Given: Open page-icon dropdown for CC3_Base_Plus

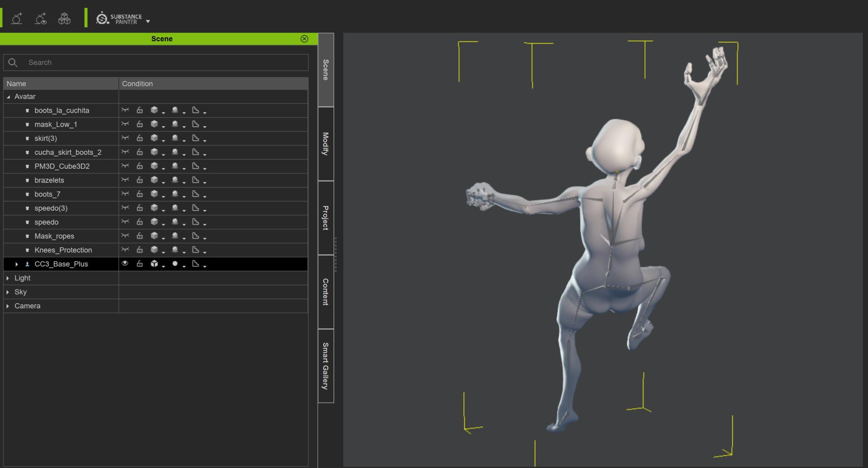Looking at the screenshot, I should tap(205, 266).
